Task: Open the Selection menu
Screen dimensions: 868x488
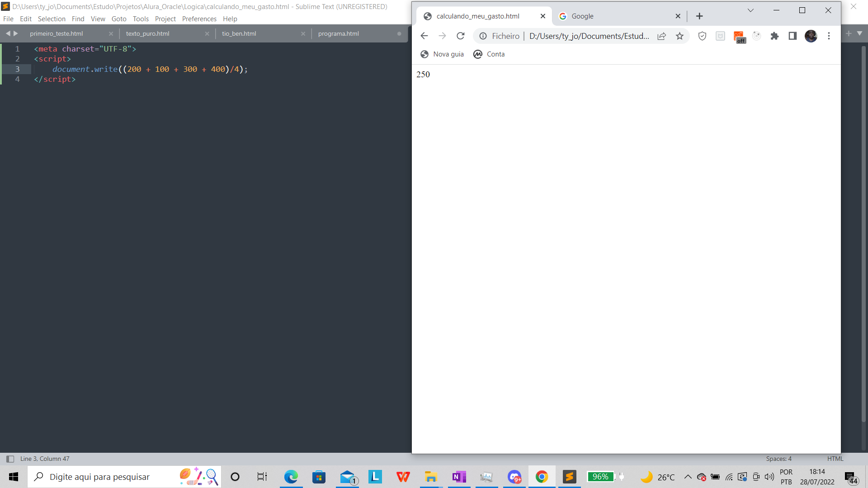Action: pyautogui.click(x=52, y=19)
